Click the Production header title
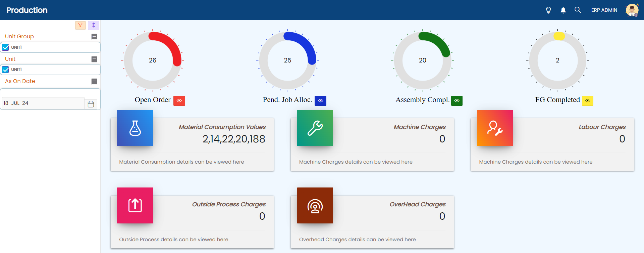 click(x=27, y=10)
